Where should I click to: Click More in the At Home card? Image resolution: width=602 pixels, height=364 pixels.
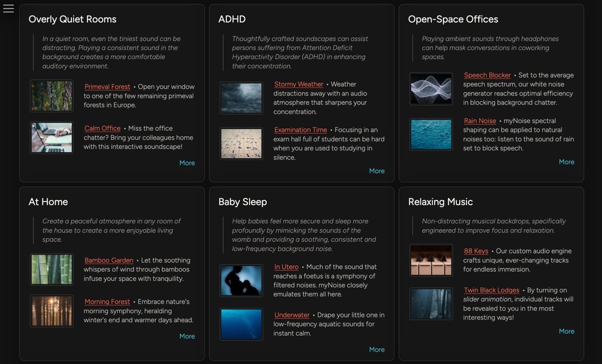pos(187,336)
